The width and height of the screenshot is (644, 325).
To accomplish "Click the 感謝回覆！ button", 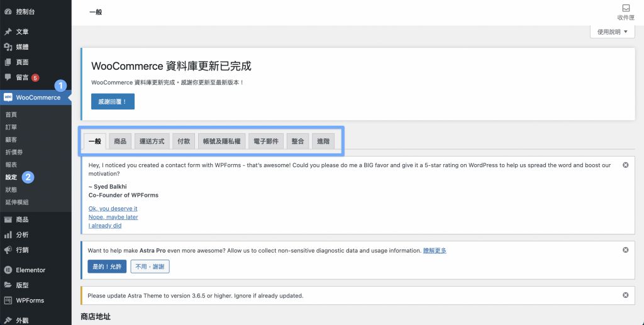I will pos(113,101).
